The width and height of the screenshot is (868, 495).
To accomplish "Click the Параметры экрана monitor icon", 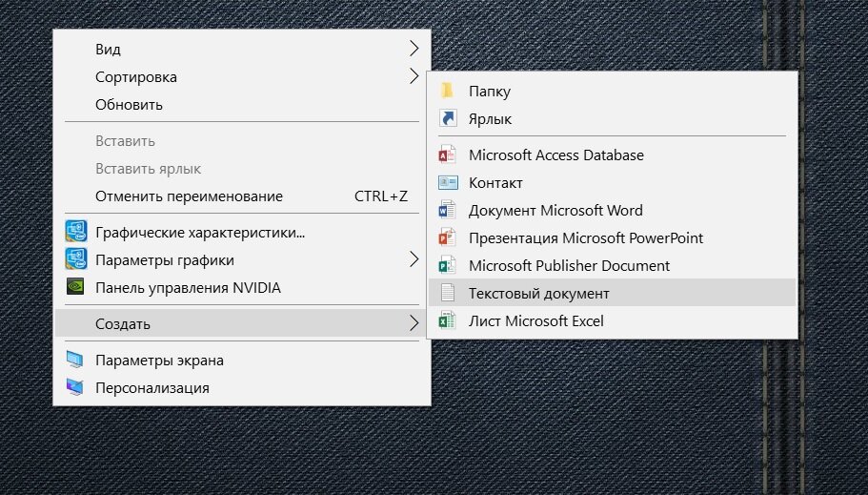I will [x=75, y=361].
